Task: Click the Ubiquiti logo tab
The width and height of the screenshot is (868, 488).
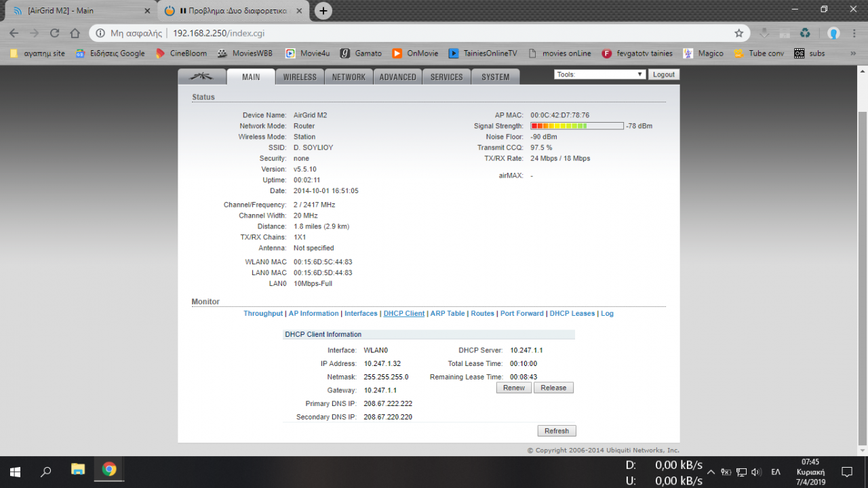Action: [x=202, y=77]
